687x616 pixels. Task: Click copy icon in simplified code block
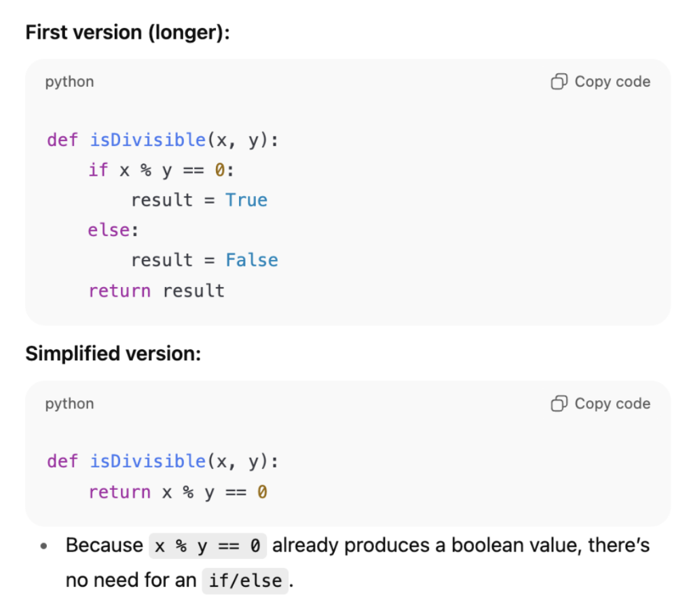[x=559, y=403]
